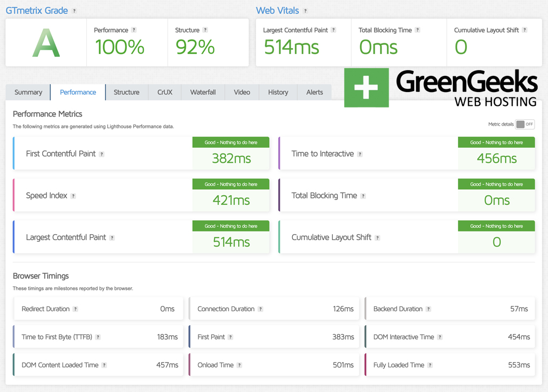Open help icon in Cumulative Layout Shift metric row

pos(377,238)
